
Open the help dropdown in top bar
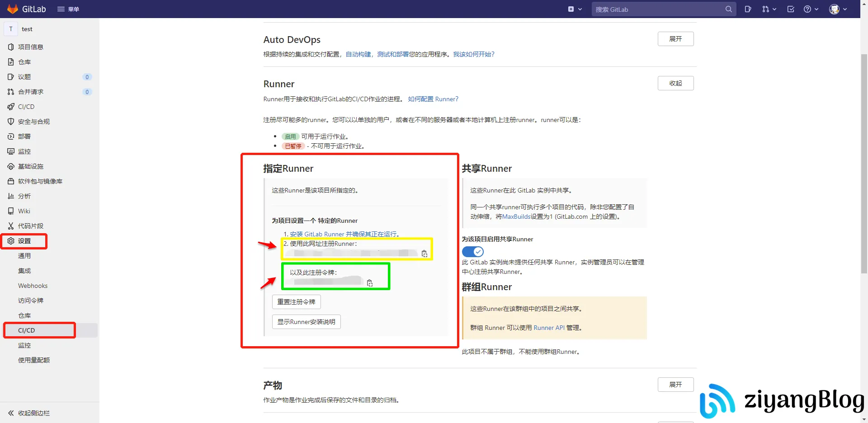(x=811, y=9)
